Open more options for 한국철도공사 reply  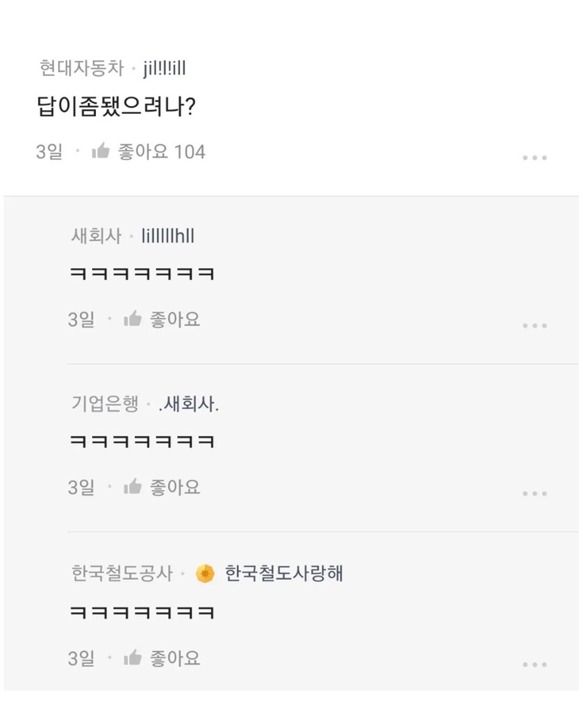(x=535, y=664)
